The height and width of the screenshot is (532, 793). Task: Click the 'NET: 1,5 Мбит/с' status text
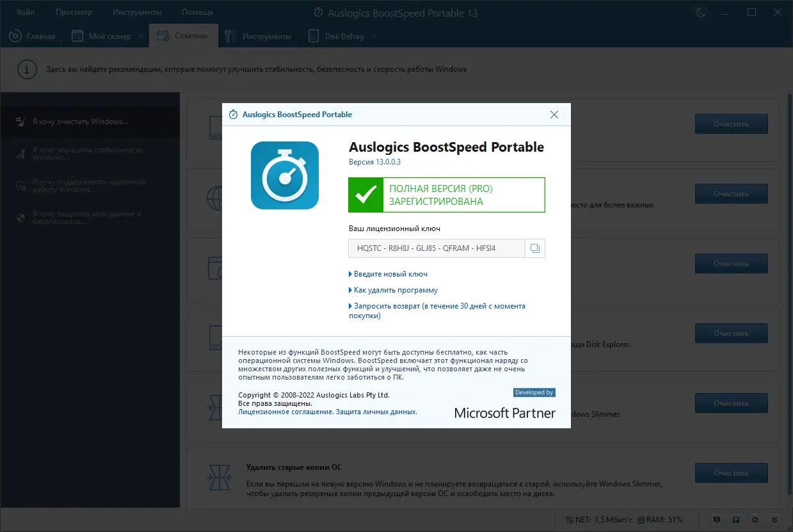tap(604, 519)
